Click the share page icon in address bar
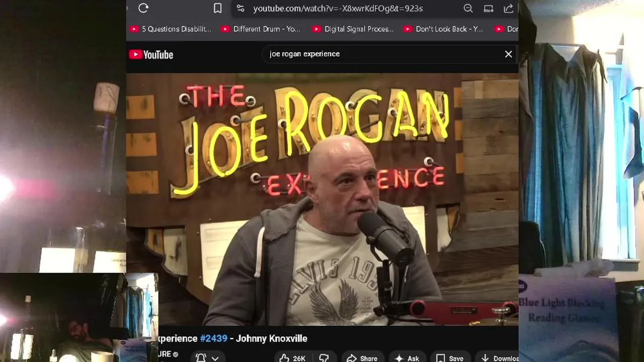 (508, 8)
